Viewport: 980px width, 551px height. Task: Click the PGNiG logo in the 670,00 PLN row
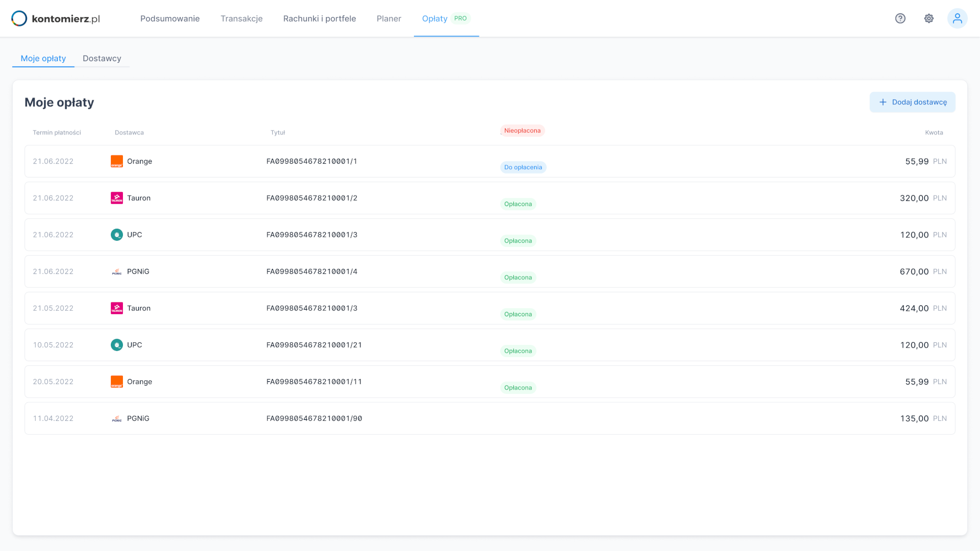(117, 272)
